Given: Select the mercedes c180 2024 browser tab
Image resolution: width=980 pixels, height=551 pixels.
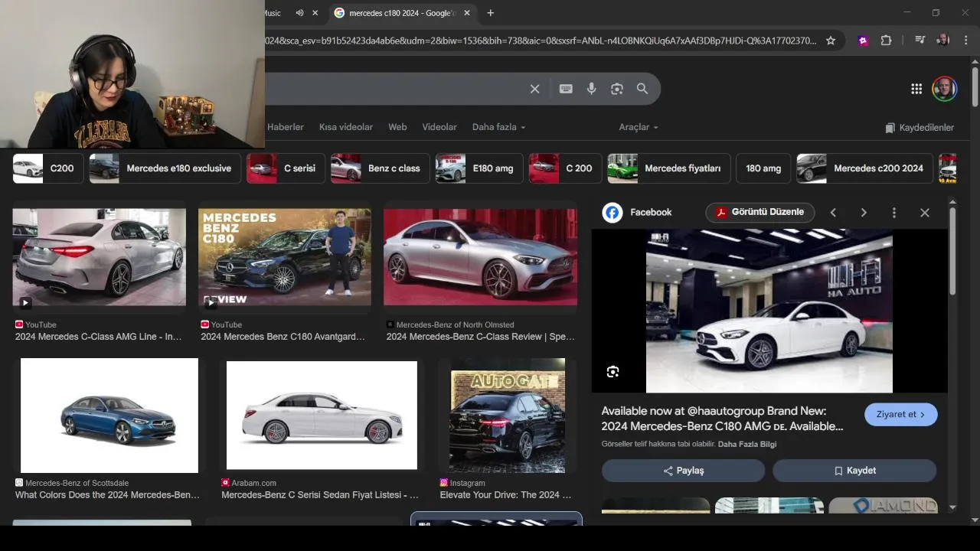Looking at the screenshot, I should [404, 13].
